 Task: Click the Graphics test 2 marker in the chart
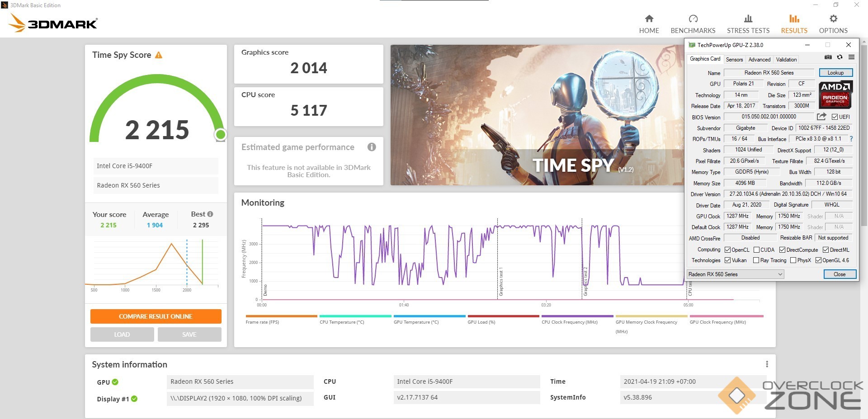click(x=585, y=282)
